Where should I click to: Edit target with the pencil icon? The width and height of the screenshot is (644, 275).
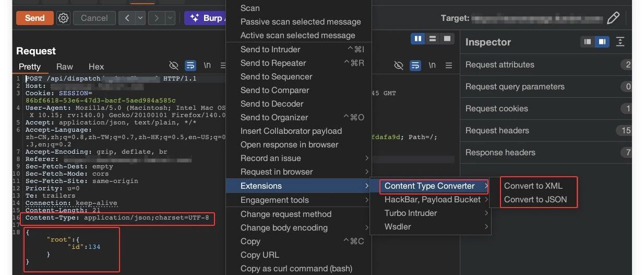coord(613,18)
